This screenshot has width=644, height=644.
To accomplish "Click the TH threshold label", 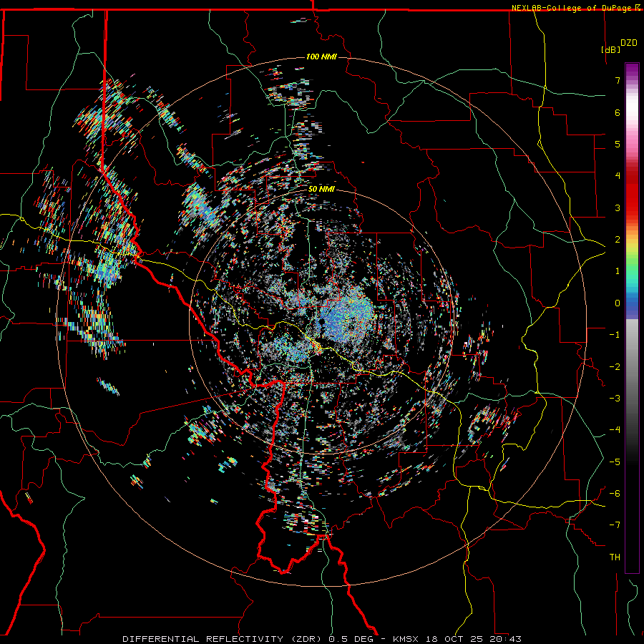I will 615,557.
